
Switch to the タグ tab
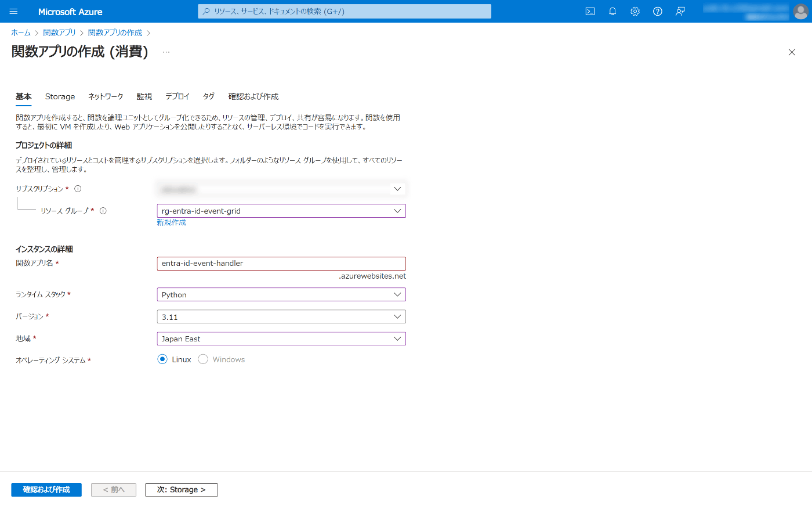pos(209,97)
